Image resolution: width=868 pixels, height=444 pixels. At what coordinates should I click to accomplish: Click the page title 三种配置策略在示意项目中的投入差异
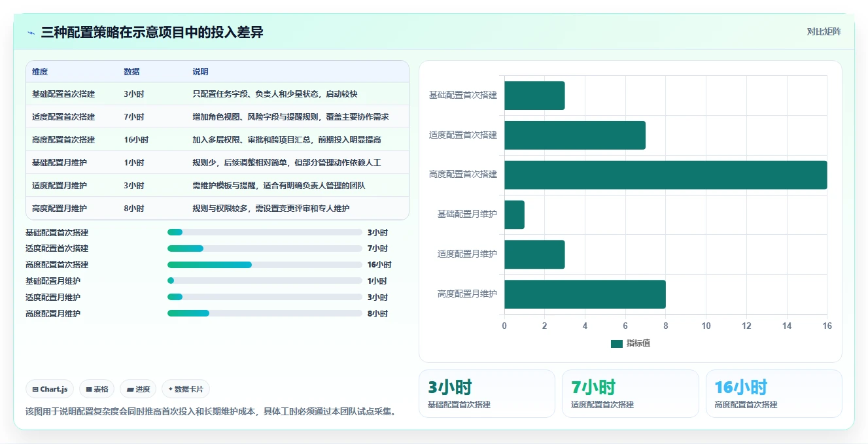152,33
